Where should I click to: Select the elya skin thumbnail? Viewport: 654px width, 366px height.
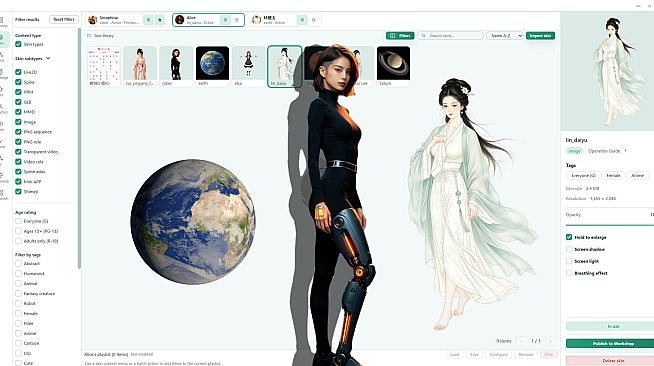(x=249, y=66)
